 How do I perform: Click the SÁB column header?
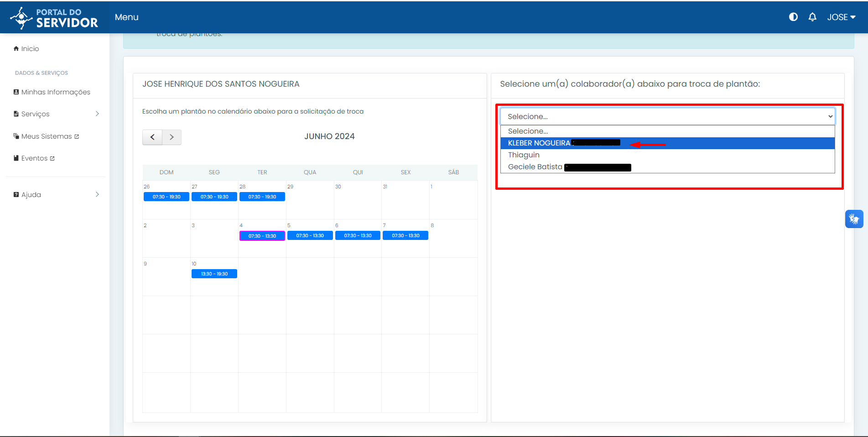[453, 172]
